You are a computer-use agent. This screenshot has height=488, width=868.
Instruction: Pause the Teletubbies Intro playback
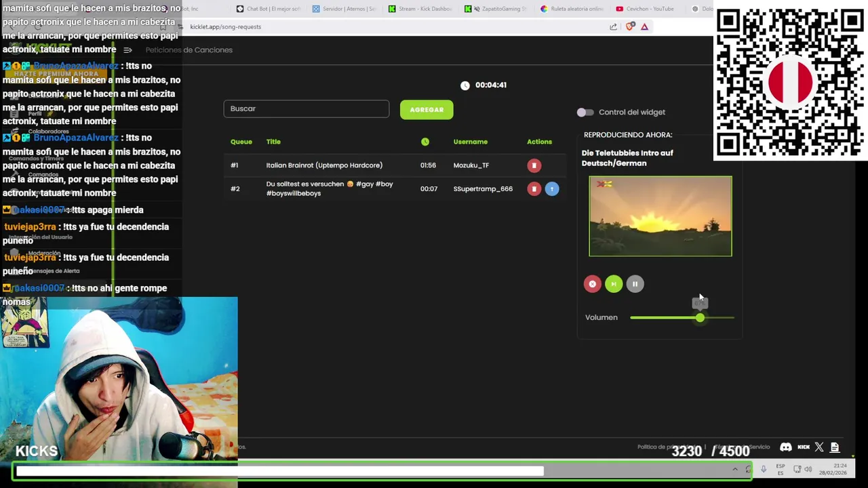point(635,284)
